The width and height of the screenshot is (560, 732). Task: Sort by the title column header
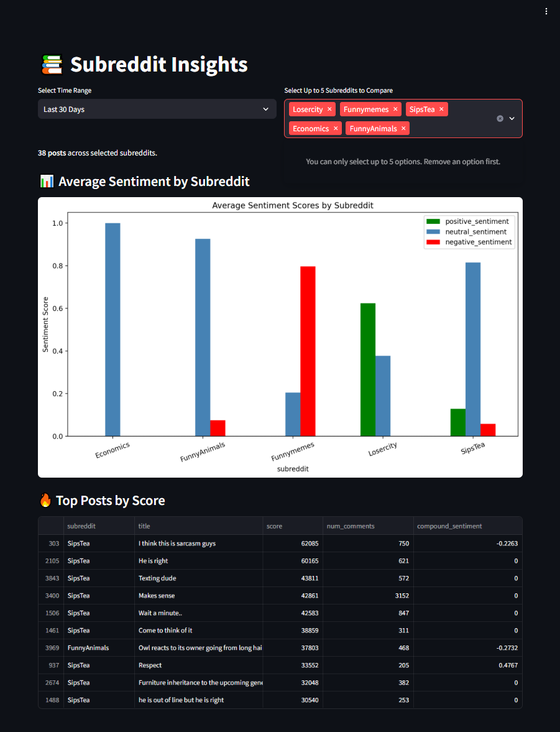pos(198,526)
